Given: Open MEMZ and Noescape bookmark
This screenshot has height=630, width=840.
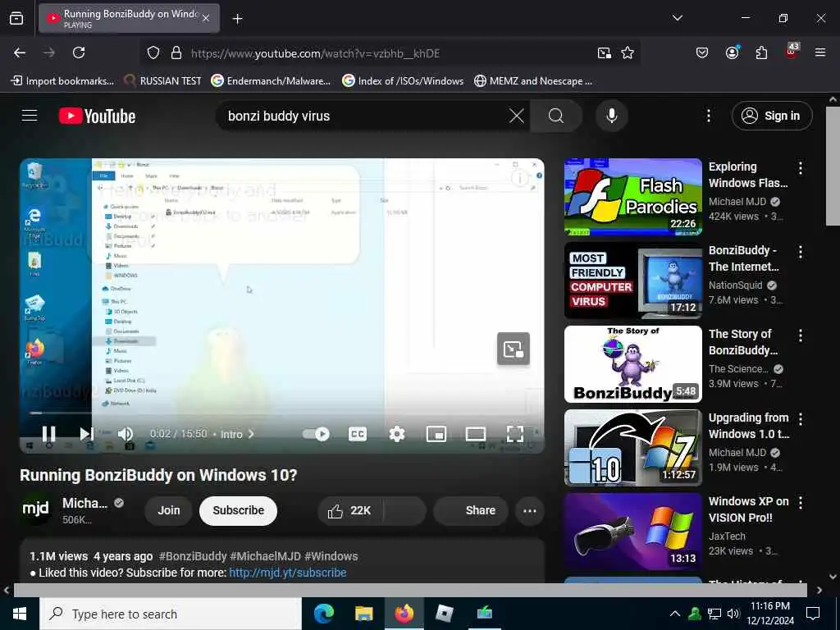Looking at the screenshot, I should (x=533, y=81).
